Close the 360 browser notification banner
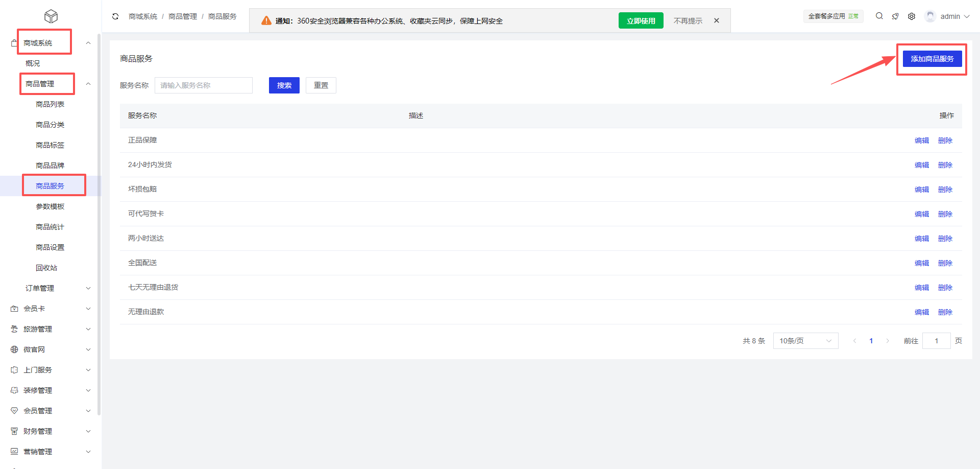 tap(717, 21)
